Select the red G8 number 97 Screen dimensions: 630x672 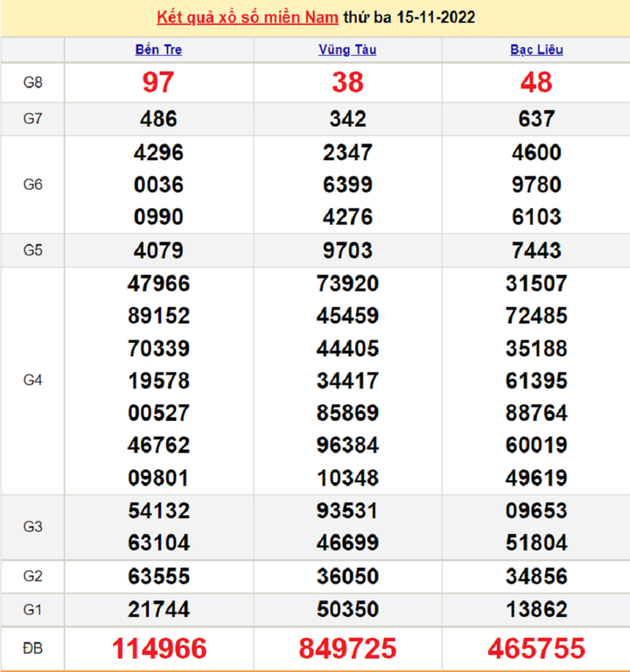click(158, 82)
